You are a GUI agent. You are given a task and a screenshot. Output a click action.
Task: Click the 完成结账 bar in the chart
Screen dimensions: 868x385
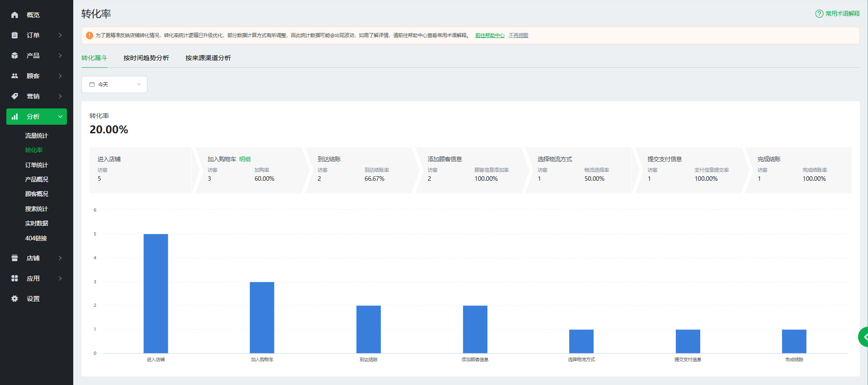(794, 341)
